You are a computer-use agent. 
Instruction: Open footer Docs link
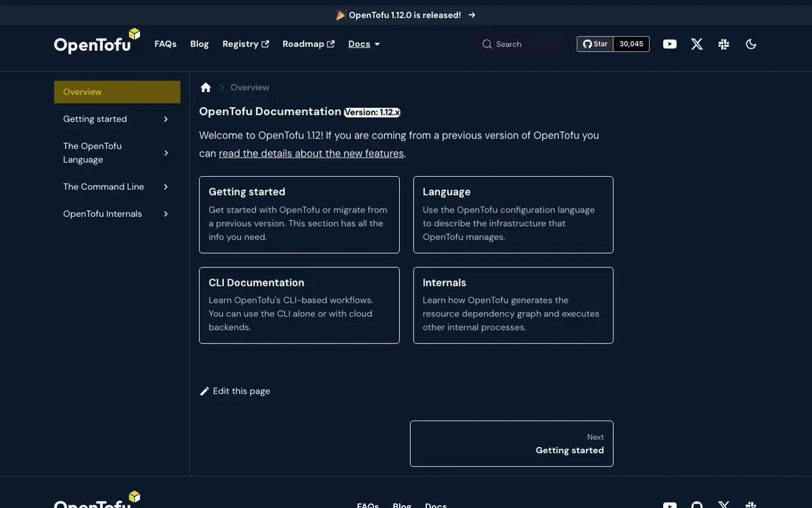coord(436,505)
